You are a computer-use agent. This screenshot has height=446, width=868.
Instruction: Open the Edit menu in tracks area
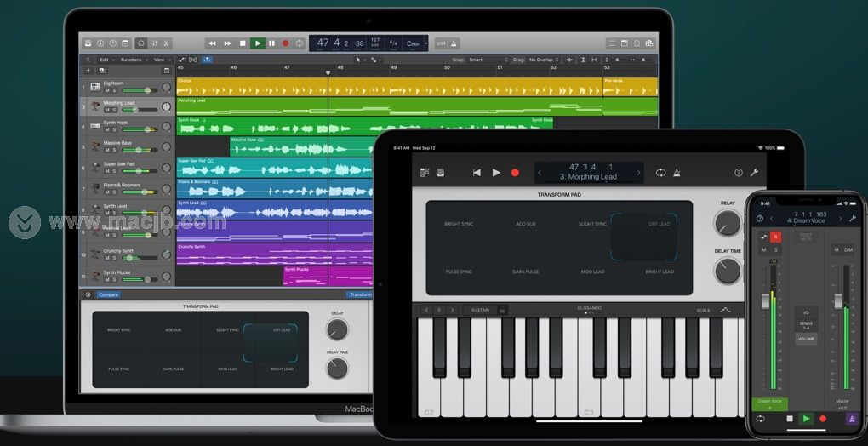[x=107, y=60]
